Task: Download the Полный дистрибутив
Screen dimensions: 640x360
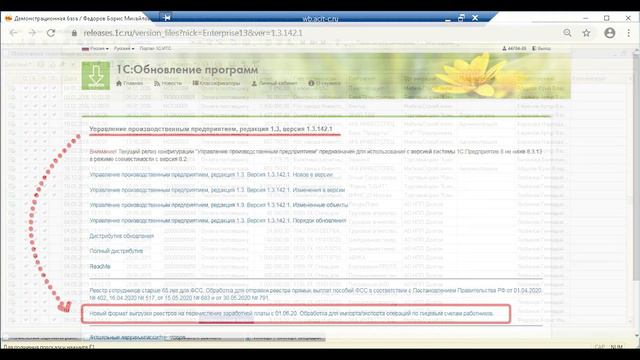Action: click(116, 251)
